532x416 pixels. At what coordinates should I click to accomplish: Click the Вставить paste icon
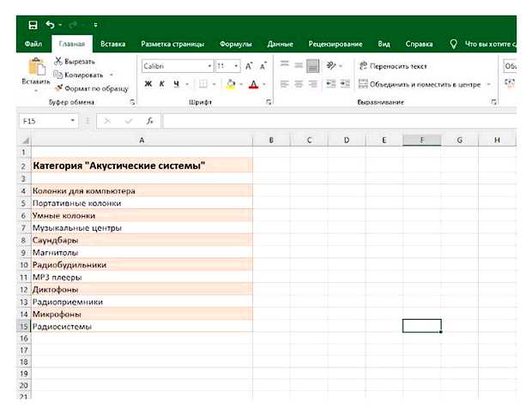coord(36,67)
